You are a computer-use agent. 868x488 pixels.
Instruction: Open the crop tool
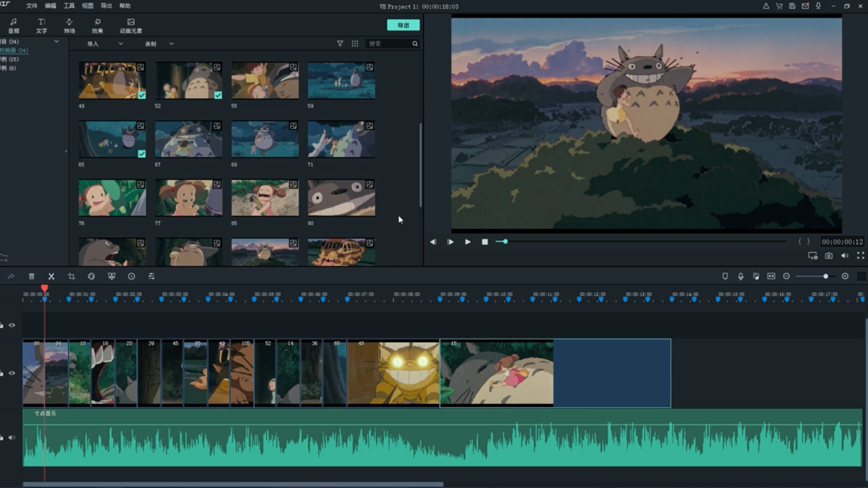tap(71, 277)
